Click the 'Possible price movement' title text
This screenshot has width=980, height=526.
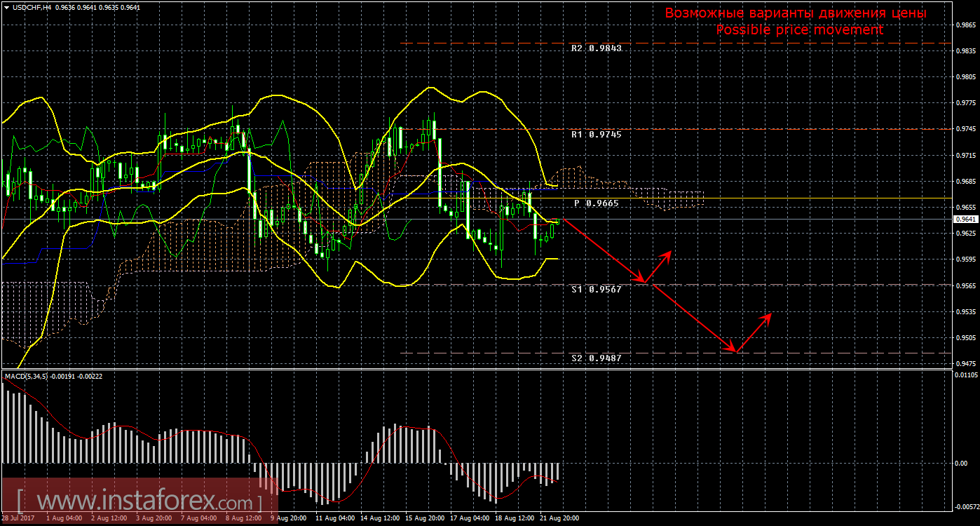[799, 29]
